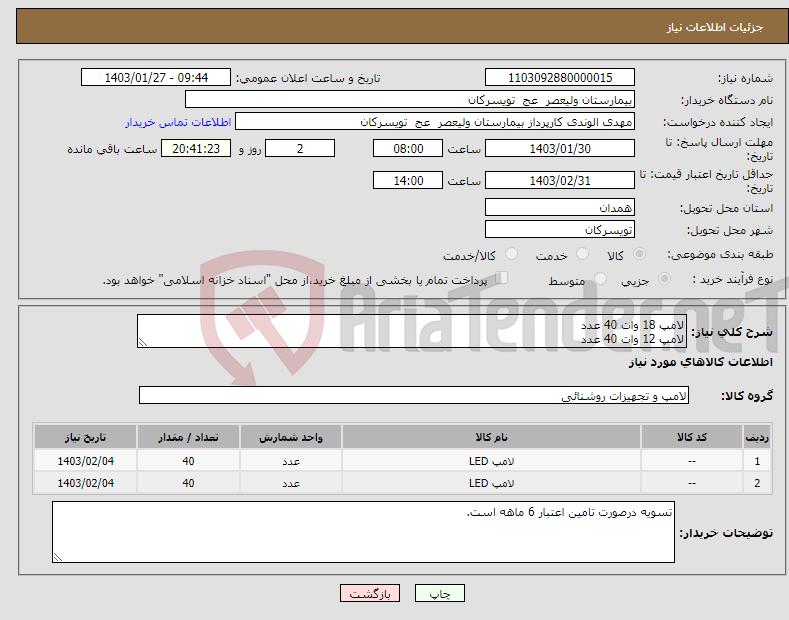
Task: Click the تعداد / مقدار column header
Action: tap(188, 437)
